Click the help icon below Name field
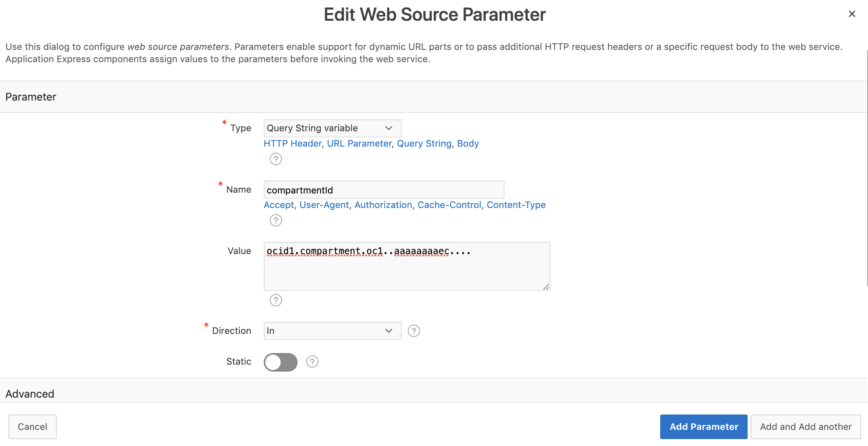This screenshot has width=868, height=446. pyautogui.click(x=276, y=220)
